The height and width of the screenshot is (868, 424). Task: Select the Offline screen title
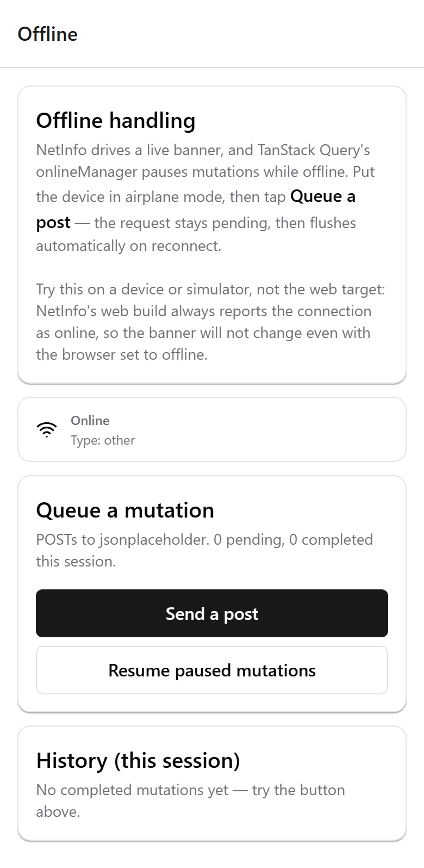[x=48, y=34]
